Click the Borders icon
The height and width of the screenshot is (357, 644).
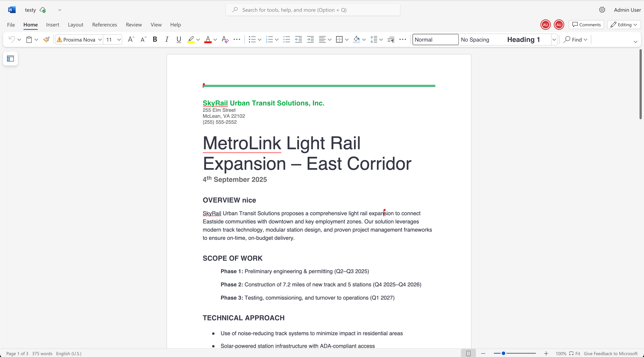339,40
